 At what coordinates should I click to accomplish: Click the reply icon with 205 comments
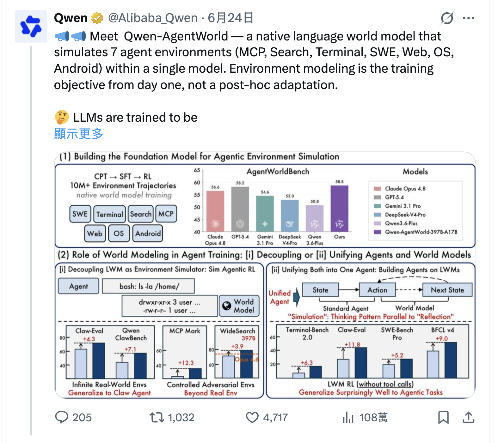tap(62, 417)
